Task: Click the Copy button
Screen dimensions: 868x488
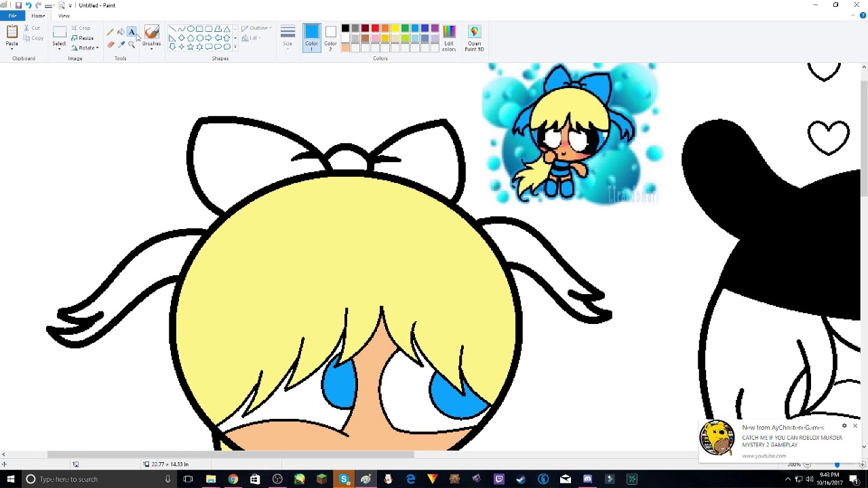Action: click(33, 38)
